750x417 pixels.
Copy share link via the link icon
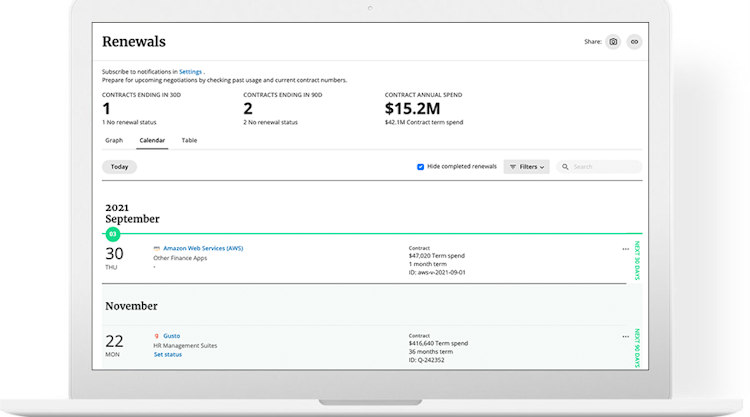[634, 42]
